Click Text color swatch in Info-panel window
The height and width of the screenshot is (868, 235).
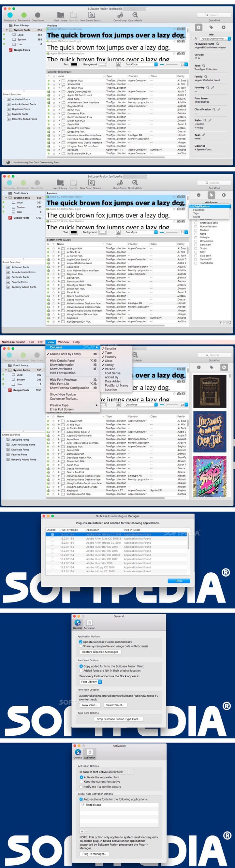click(x=74, y=64)
